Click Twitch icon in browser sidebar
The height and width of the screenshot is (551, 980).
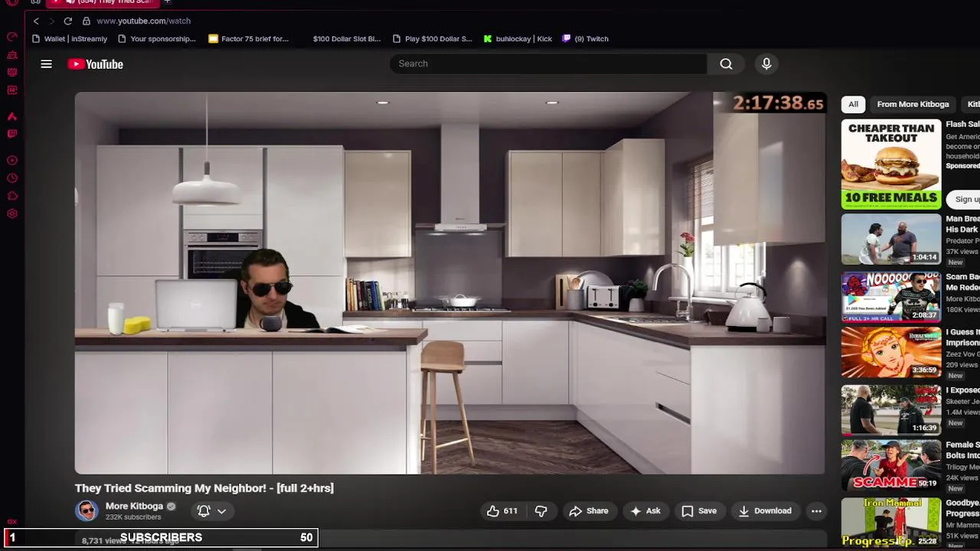point(12,134)
